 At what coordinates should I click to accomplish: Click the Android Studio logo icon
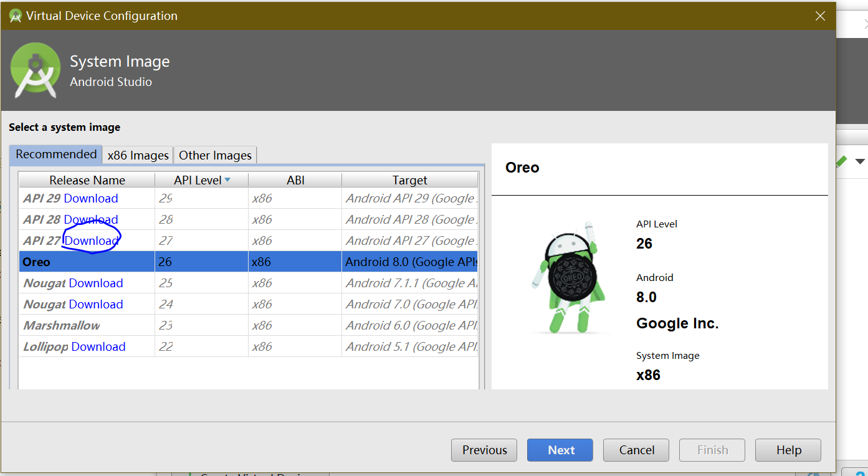36,70
